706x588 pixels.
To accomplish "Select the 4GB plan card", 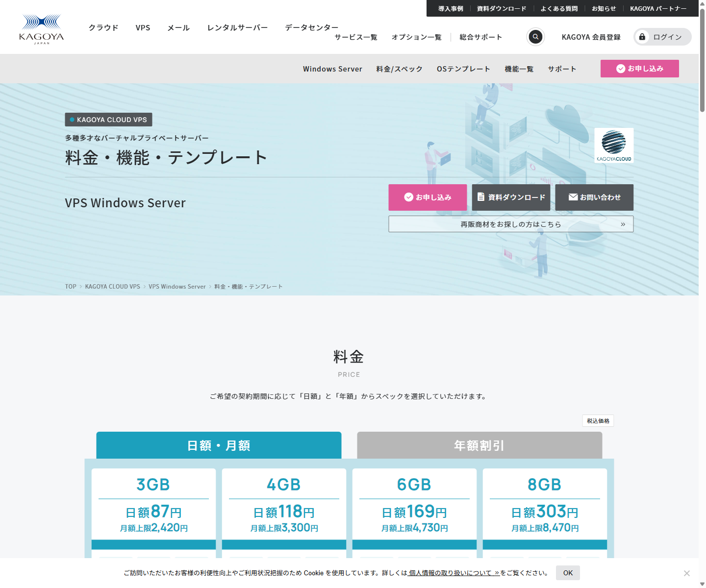I will pyautogui.click(x=284, y=513).
